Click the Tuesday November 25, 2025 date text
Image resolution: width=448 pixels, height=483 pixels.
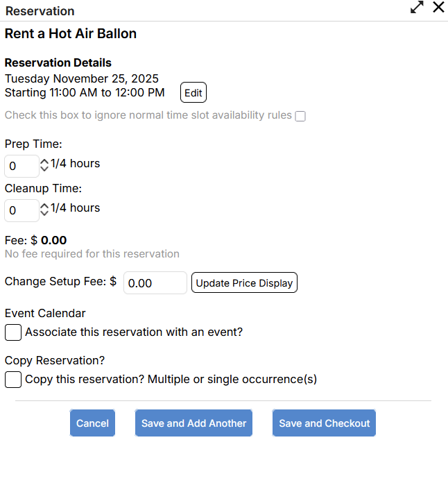82,78
